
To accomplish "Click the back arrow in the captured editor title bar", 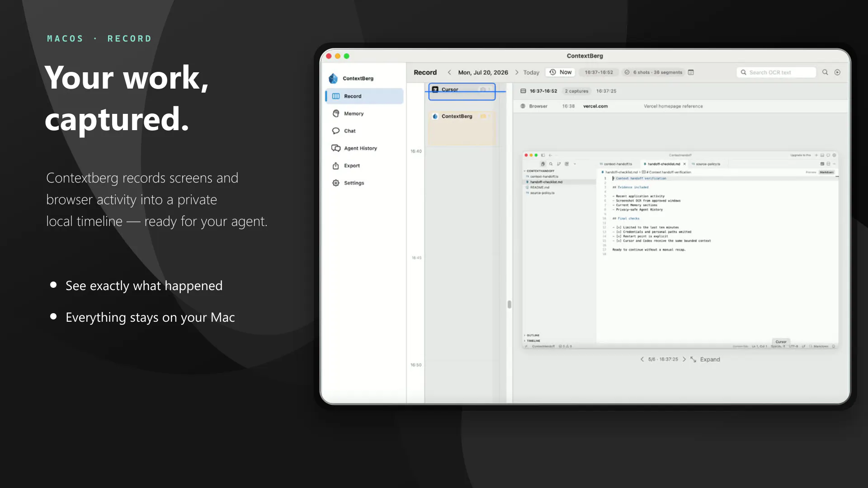I will (551, 155).
